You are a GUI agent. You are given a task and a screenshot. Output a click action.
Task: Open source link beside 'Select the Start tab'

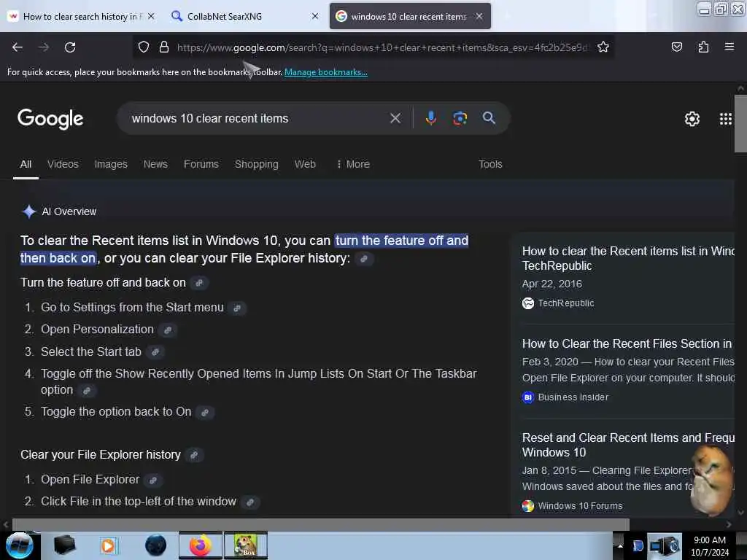click(x=155, y=352)
